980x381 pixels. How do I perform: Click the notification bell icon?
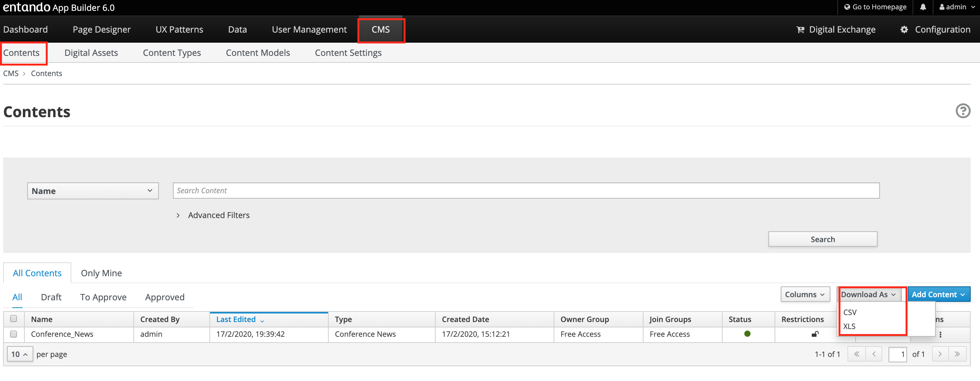coord(923,7)
